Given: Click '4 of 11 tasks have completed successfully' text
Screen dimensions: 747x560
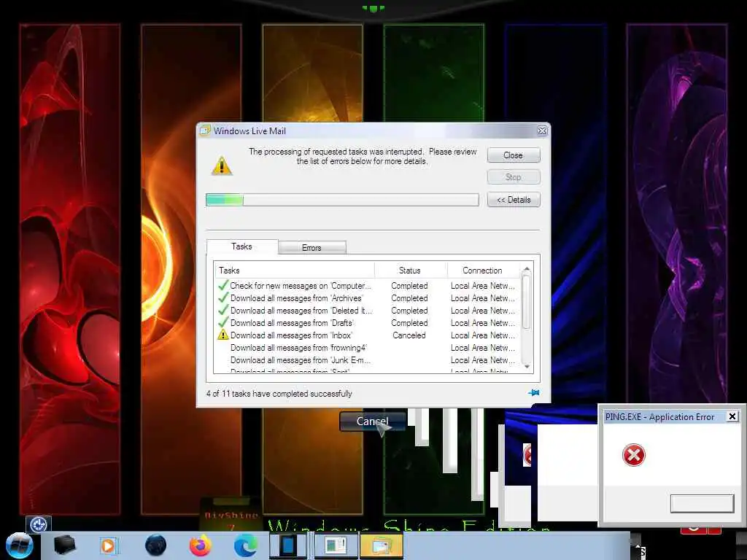Looking at the screenshot, I should [279, 393].
